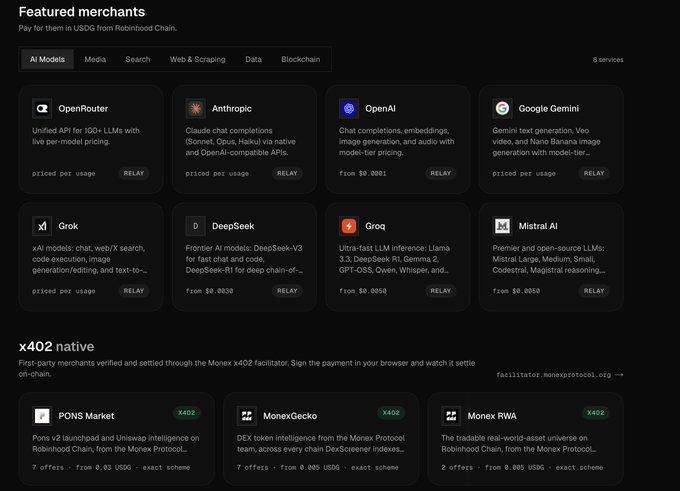Click 'priced per usage' on Anthropic card

coord(217,173)
